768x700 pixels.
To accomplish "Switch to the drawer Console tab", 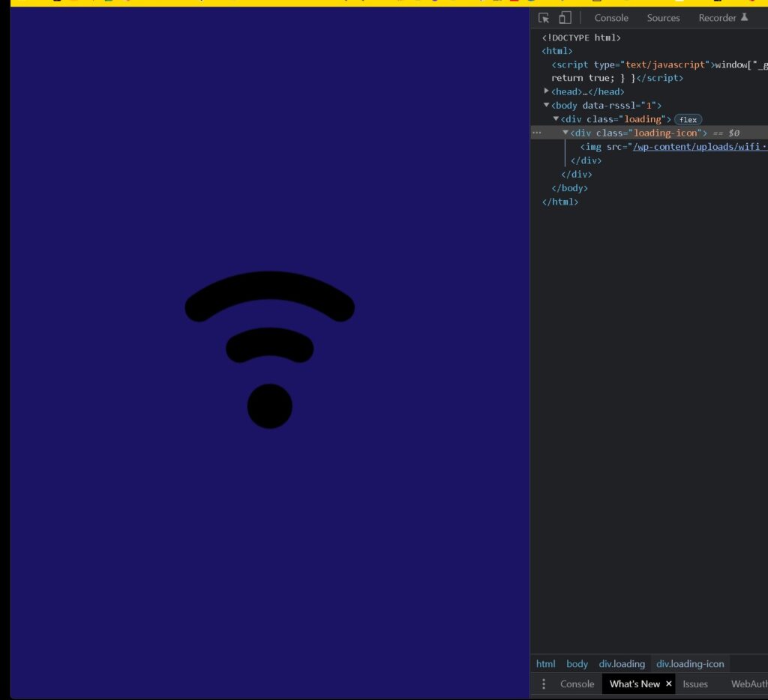I will [x=577, y=684].
